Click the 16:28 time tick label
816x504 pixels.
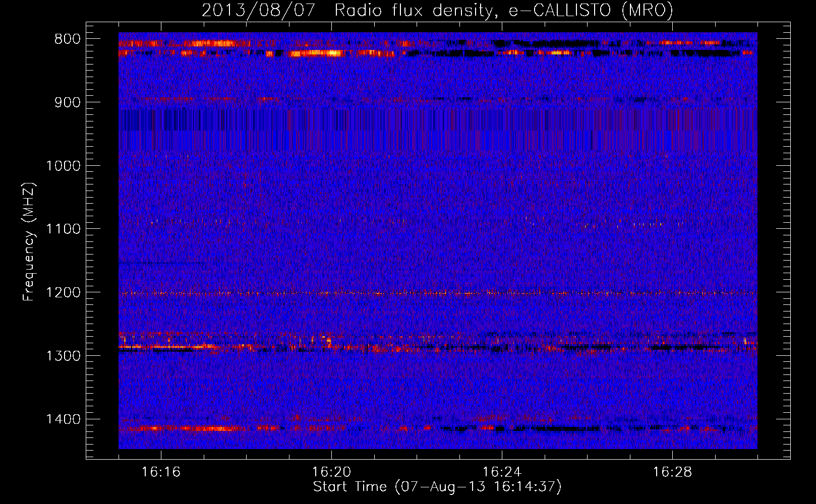tap(672, 472)
